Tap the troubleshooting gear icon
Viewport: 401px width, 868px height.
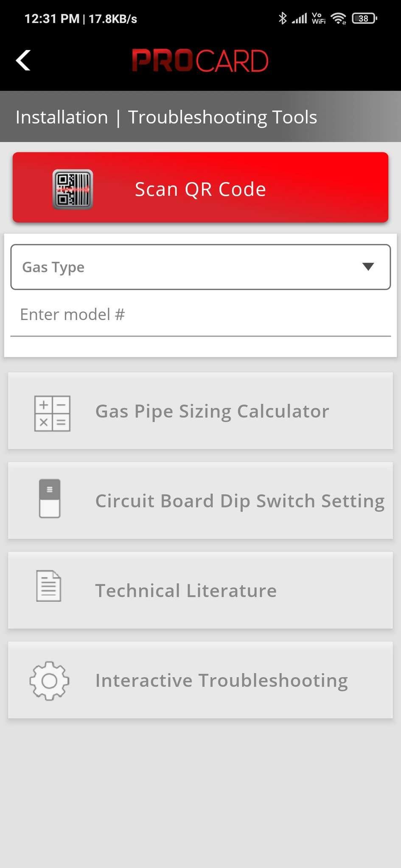[49, 681]
